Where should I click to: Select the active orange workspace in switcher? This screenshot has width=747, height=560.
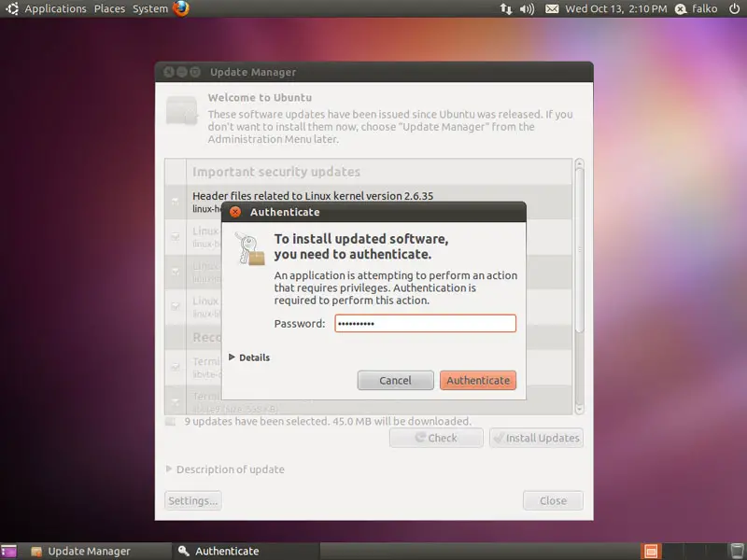pyautogui.click(x=651, y=552)
